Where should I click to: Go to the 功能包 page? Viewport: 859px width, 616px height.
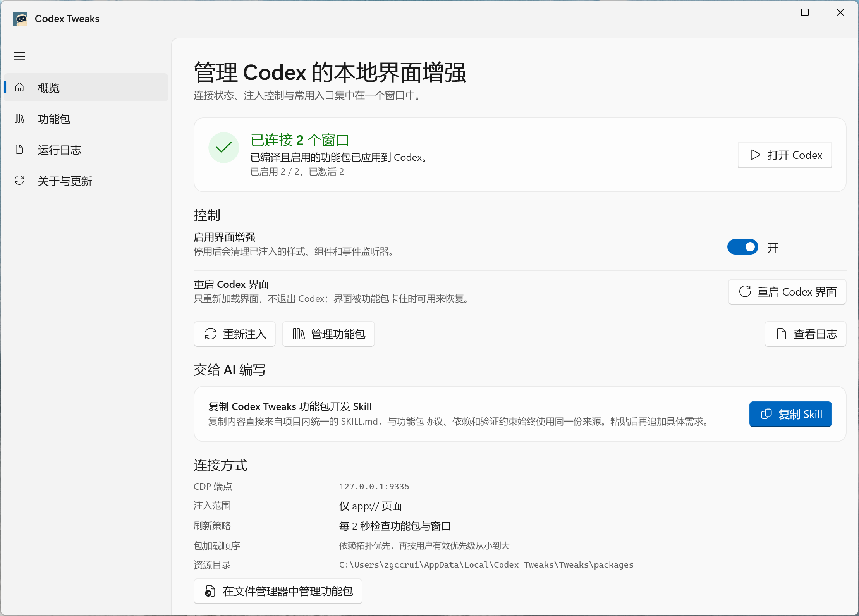[x=86, y=119]
